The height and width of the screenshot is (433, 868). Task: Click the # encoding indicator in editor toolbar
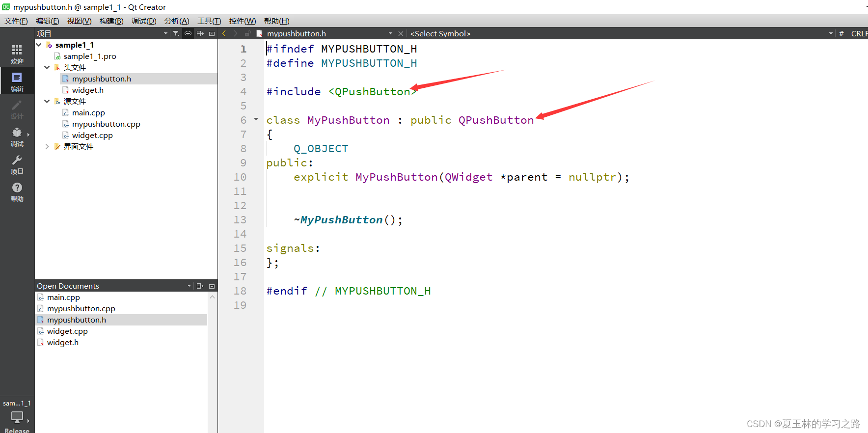click(841, 33)
